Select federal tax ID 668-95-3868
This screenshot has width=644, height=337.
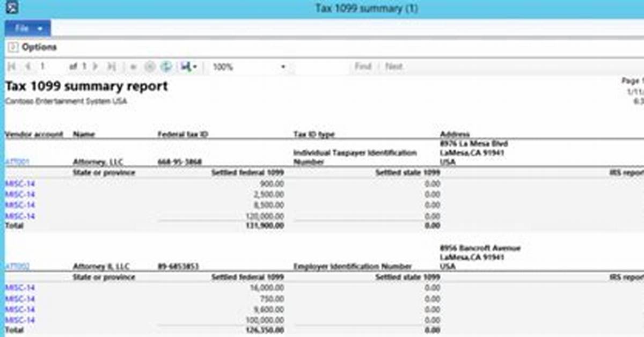tap(180, 162)
